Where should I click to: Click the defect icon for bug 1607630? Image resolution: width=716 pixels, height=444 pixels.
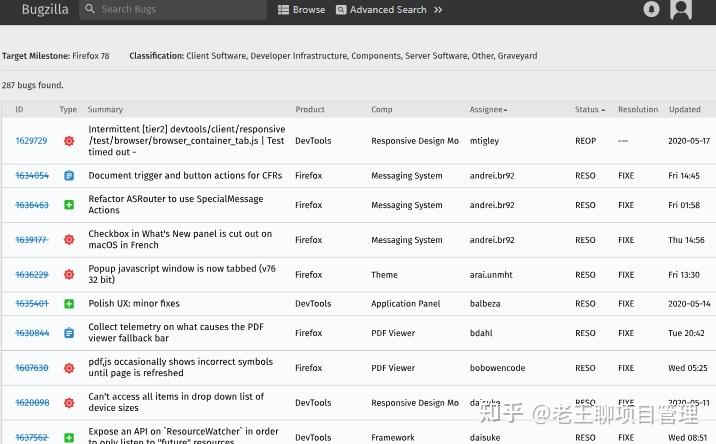pos(69,368)
